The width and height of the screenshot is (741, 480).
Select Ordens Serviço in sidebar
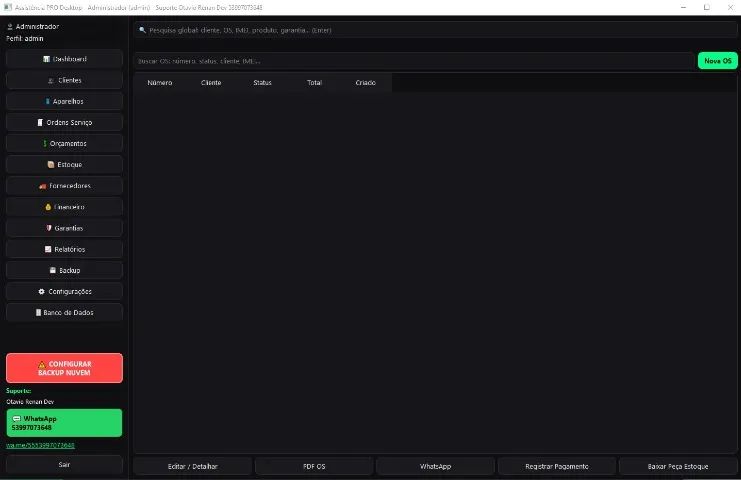64,122
